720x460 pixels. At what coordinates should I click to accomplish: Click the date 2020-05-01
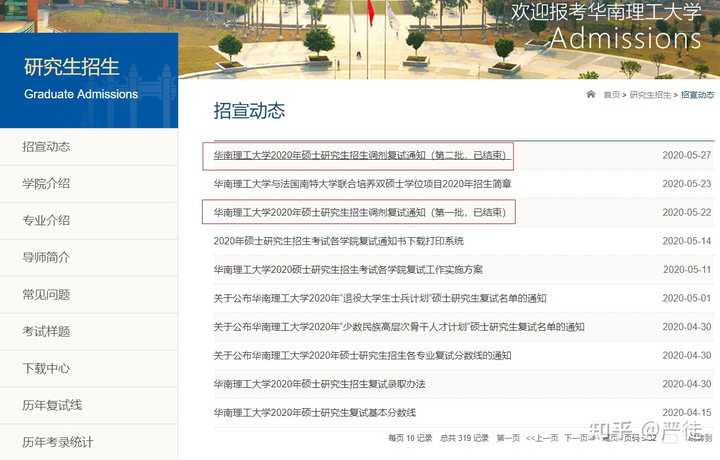pyautogui.click(x=686, y=298)
